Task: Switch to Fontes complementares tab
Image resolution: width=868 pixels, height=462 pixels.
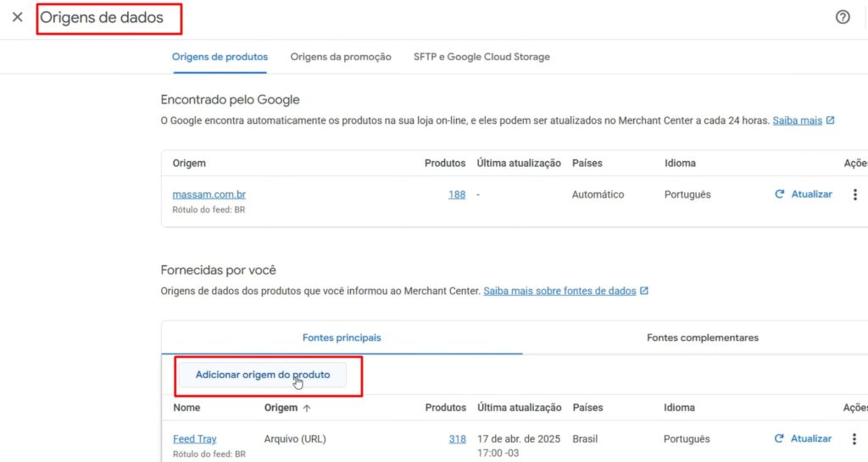Action: click(x=702, y=337)
